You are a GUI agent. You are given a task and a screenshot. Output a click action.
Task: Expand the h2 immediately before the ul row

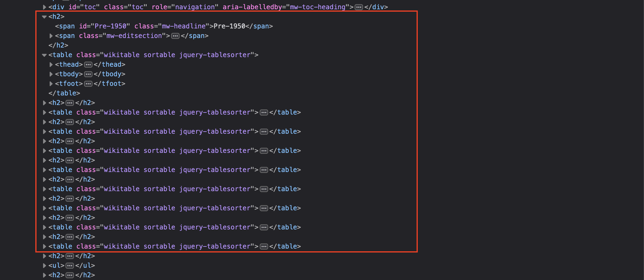(x=44, y=256)
